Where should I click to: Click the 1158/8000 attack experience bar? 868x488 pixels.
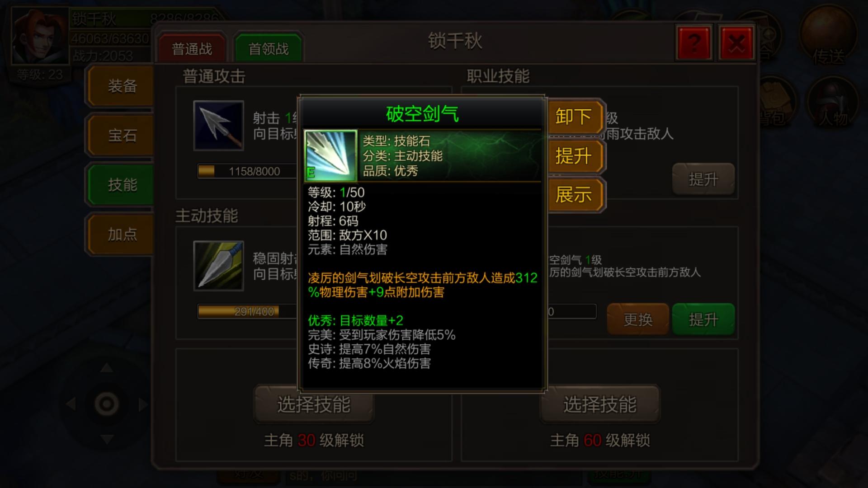[x=247, y=171]
